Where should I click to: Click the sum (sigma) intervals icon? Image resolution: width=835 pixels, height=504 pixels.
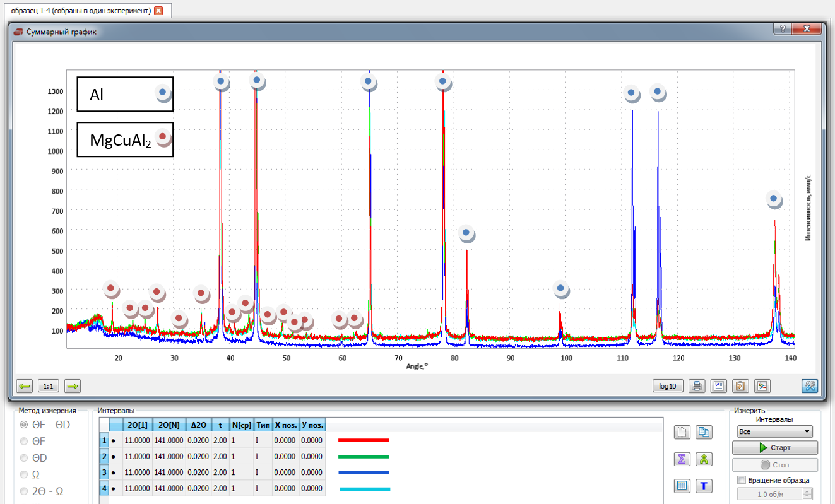coord(682,460)
